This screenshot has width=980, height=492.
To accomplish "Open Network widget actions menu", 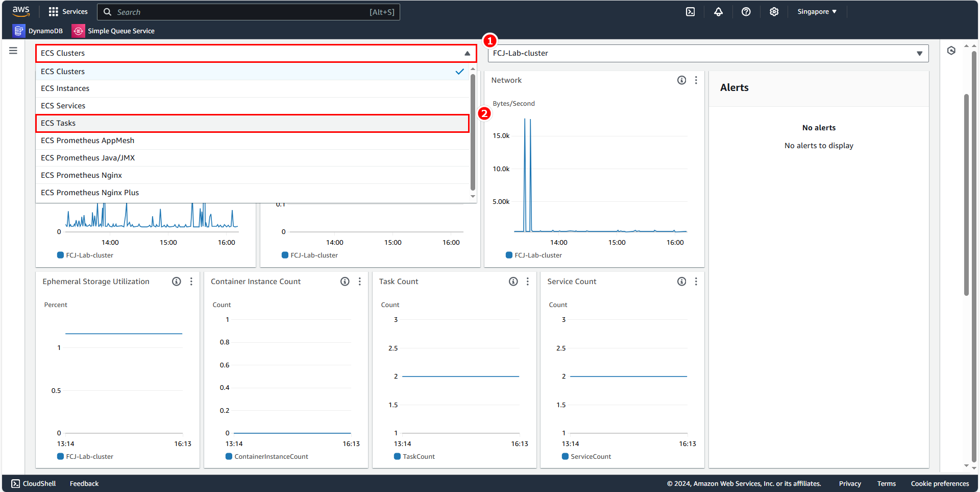I will [696, 80].
